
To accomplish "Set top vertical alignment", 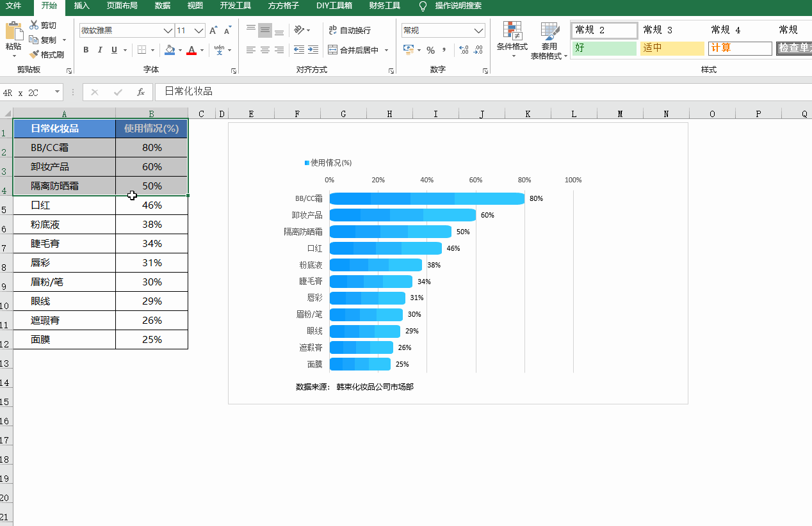I will coord(251,30).
